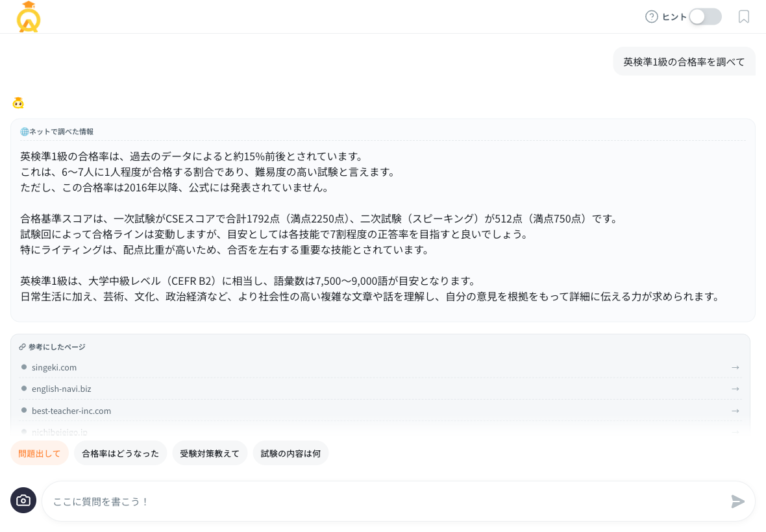Image resolution: width=766 pixels, height=532 pixels.
Task: Open the singeki.com reference page
Action: click(x=55, y=367)
